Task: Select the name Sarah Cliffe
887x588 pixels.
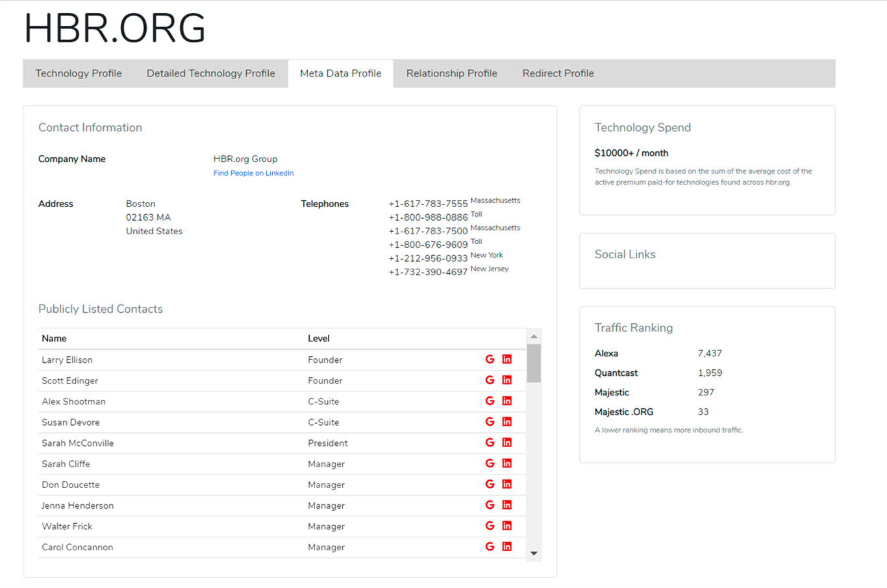Action: pyautogui.click(x=66, y=463)
